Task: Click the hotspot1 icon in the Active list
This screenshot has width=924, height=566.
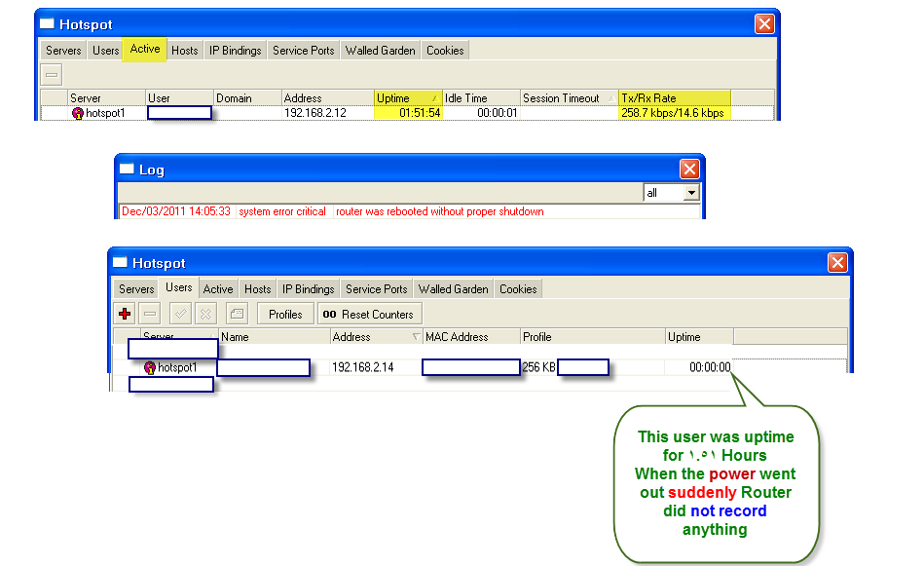Action: 79,113
